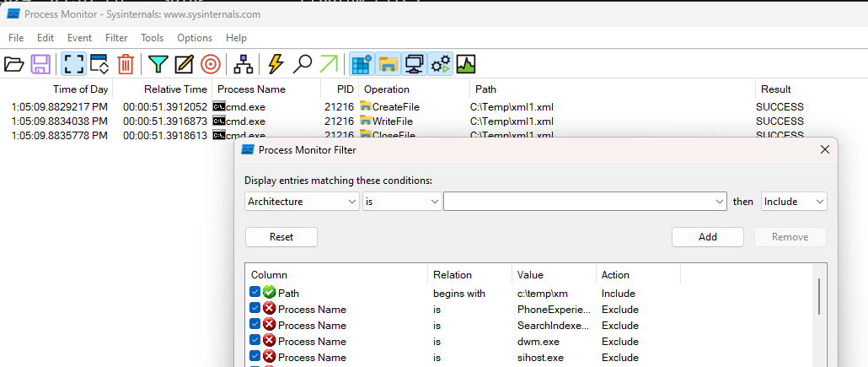Toggle the Autoscroll toolbar icon
The height and width of the screenshot is (367, 868).
tap(99, 64)
